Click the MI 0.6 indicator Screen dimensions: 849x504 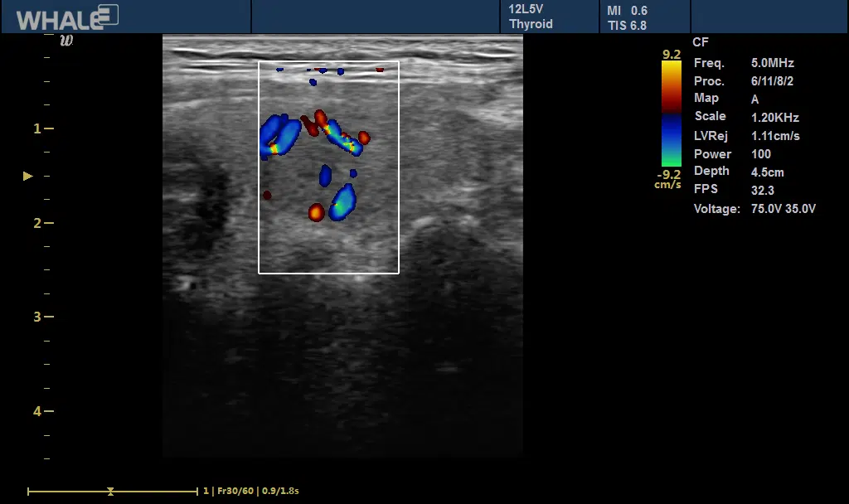[x=627, y=11]
